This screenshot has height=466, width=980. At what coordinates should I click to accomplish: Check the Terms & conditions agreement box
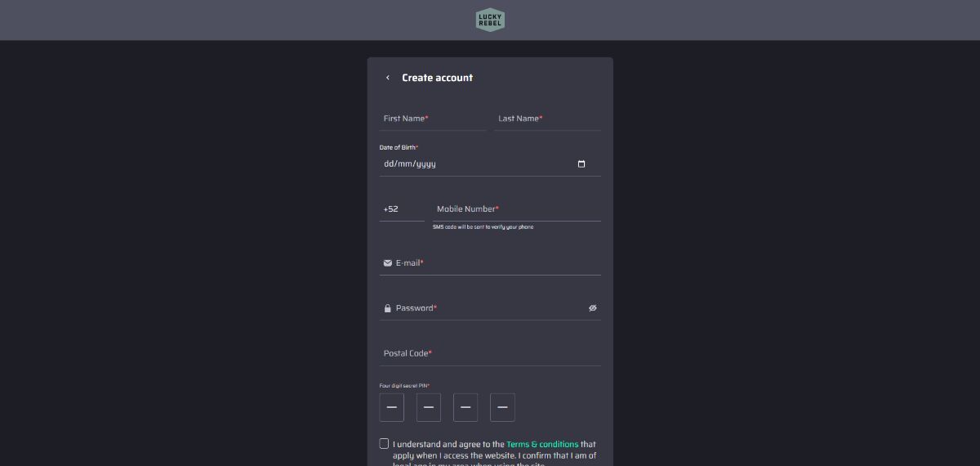tap(384, 444)
